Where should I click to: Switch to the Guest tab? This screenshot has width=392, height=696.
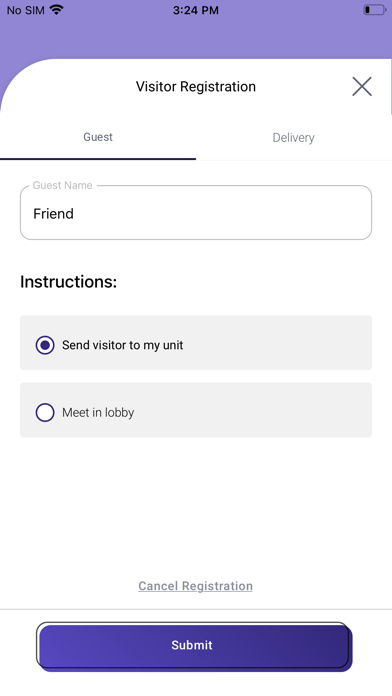98,137
